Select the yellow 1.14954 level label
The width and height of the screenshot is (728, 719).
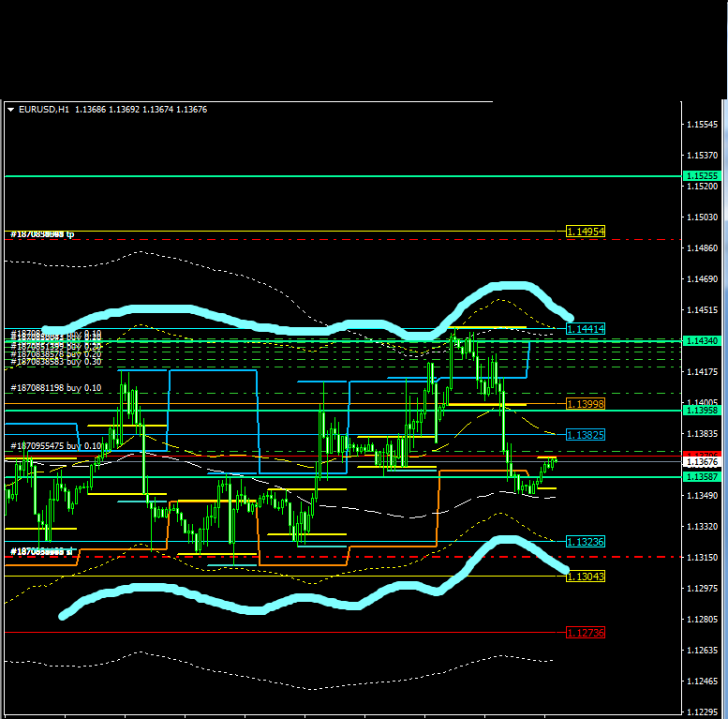(586, 232)
